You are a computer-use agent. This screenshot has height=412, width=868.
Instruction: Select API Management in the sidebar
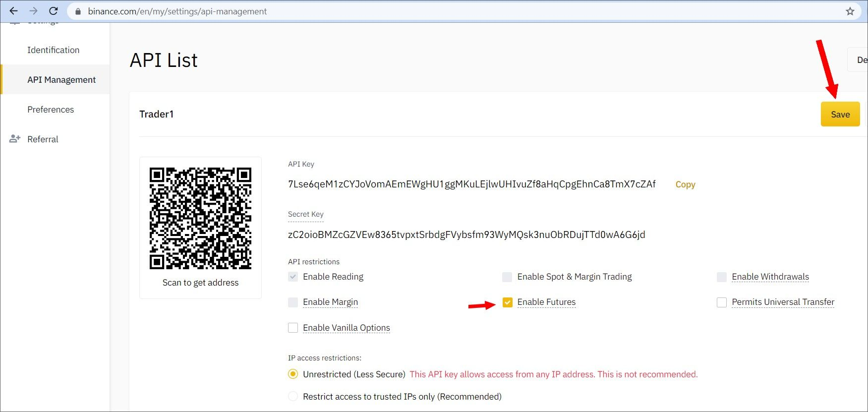click(55, 79)
